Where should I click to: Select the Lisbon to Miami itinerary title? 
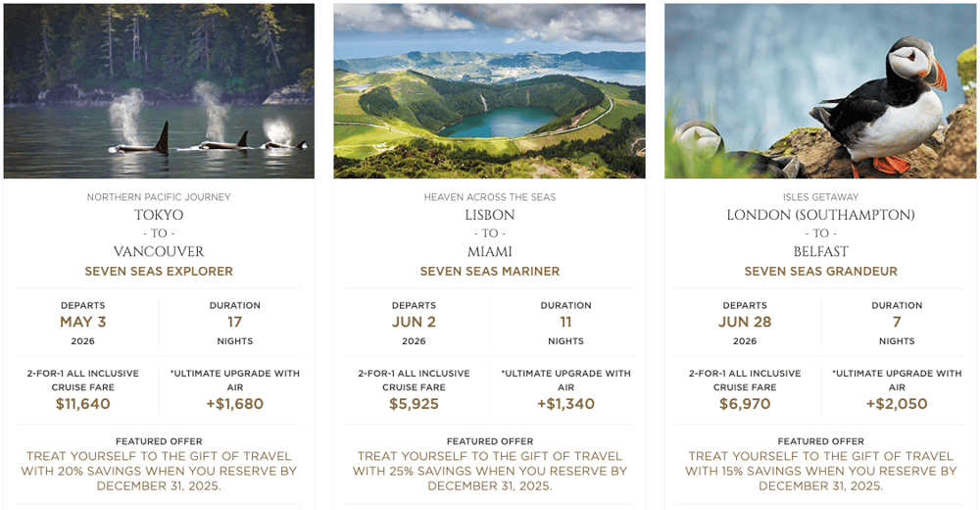point(489,233)
